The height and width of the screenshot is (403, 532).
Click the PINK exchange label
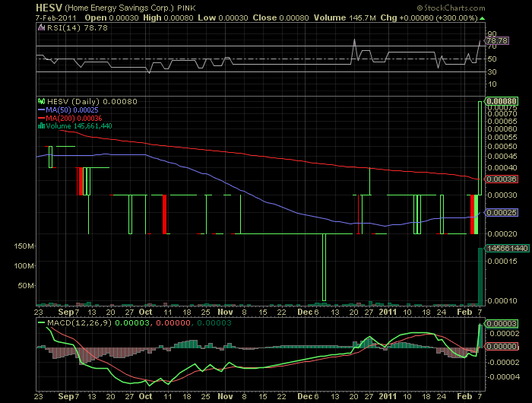(186, 8)
